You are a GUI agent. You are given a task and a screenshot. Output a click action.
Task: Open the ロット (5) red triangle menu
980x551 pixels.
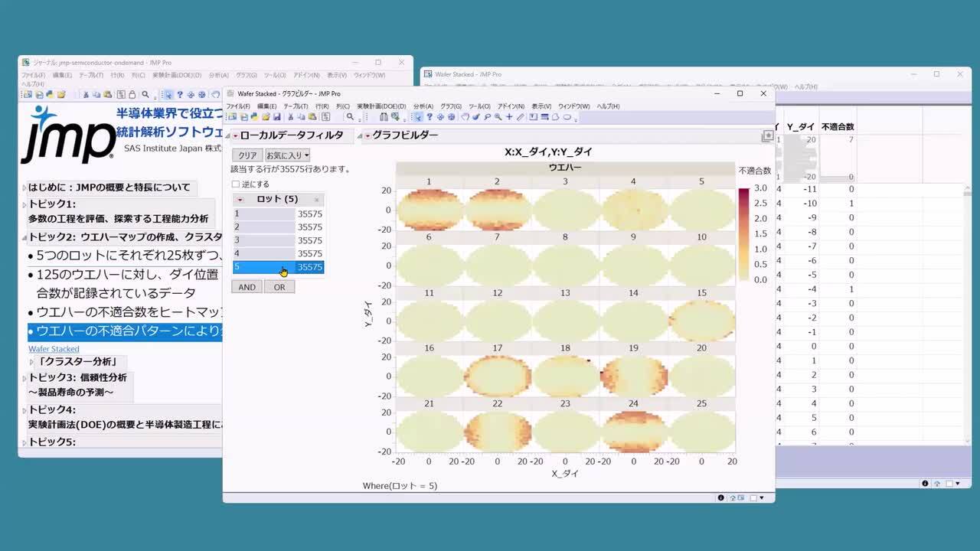pos(240,200)
